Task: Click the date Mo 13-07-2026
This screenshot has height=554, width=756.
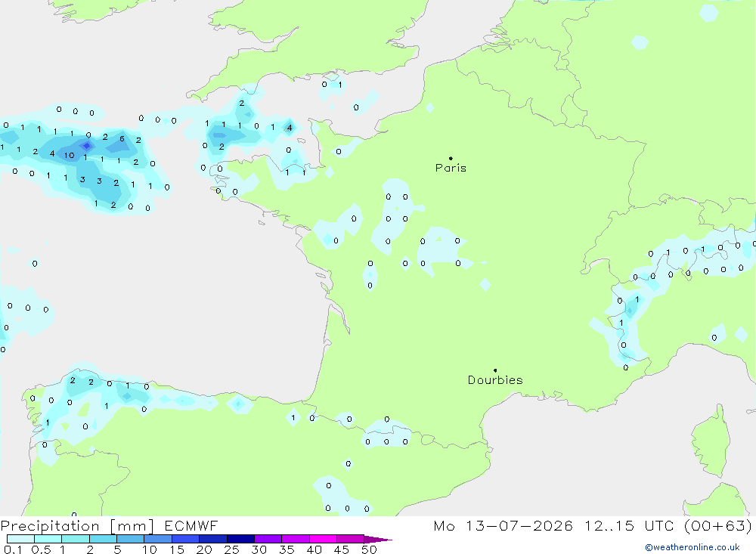Action: (503, 526)
